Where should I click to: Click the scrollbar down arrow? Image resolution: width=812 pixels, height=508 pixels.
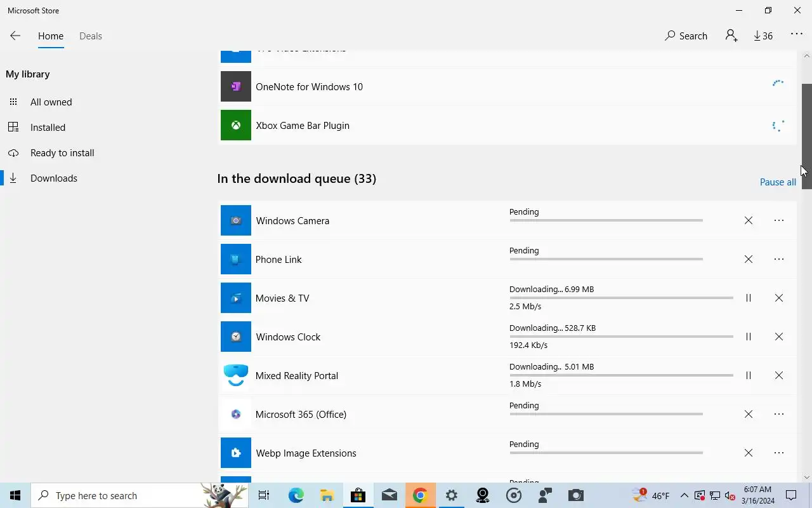pos(806,478)
